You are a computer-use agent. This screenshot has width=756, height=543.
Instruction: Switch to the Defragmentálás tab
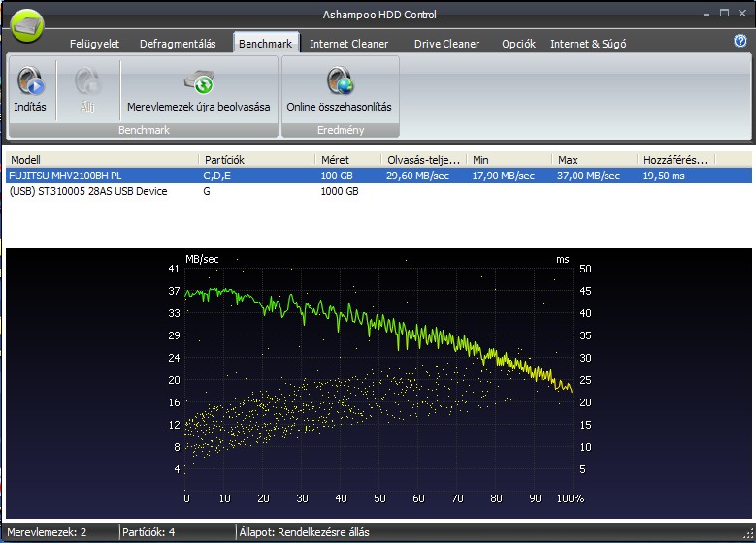pos(178,44)
